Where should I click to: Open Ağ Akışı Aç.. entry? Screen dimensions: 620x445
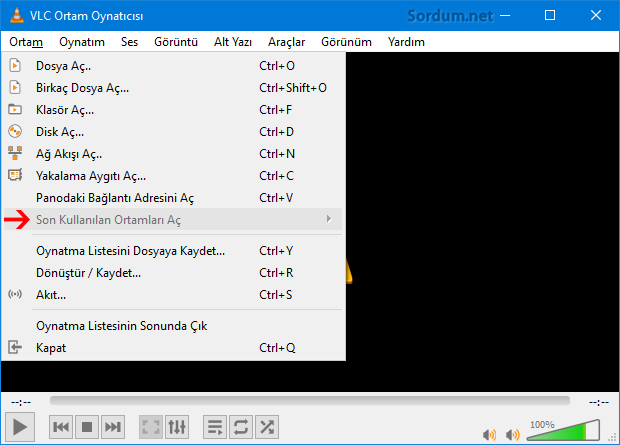(173, 153)
